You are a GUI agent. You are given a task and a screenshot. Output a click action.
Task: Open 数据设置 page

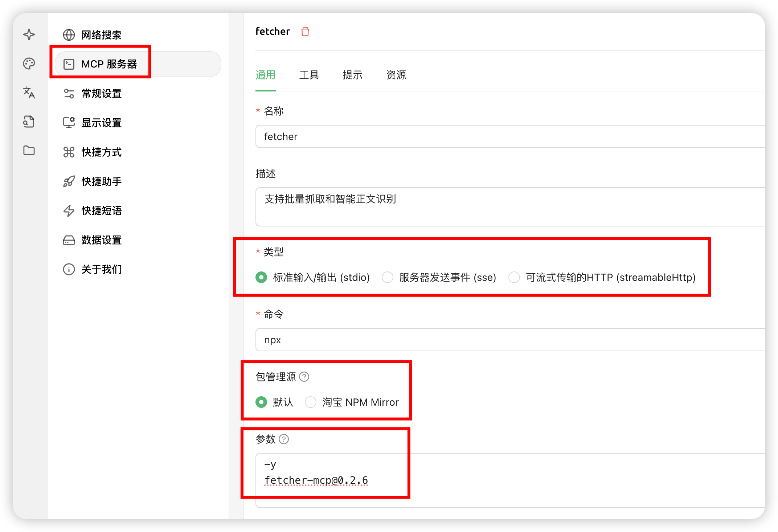138,240
